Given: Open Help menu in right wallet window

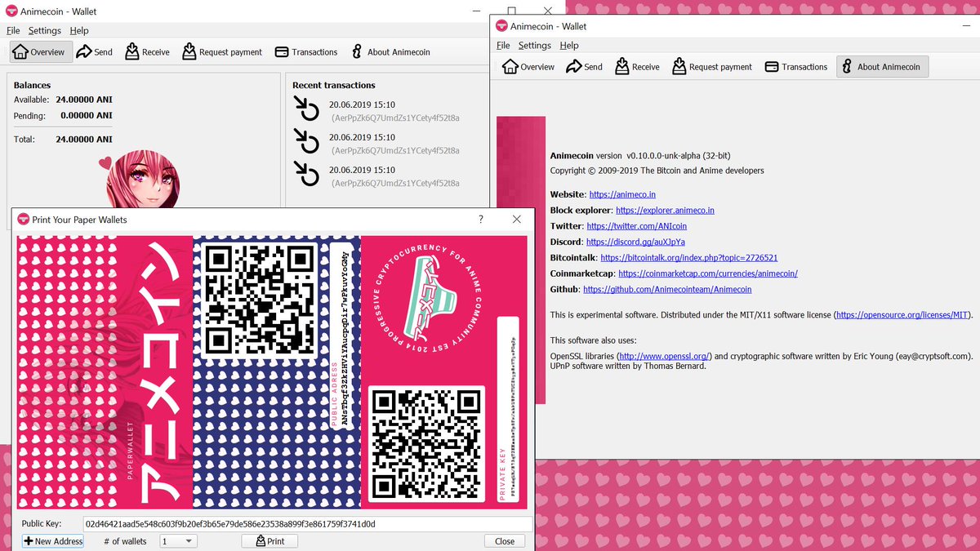Looking at the screenshot, I should tap(569, 46).
